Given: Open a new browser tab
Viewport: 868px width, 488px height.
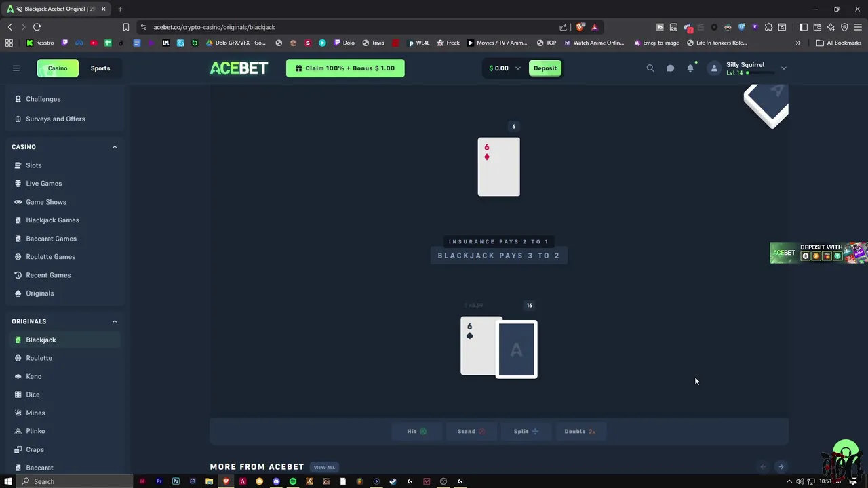Looking at the screenshot, I should [120, 9].
